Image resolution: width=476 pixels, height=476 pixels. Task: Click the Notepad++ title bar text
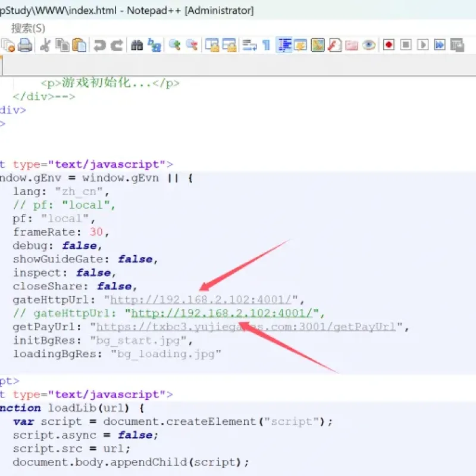126,11
